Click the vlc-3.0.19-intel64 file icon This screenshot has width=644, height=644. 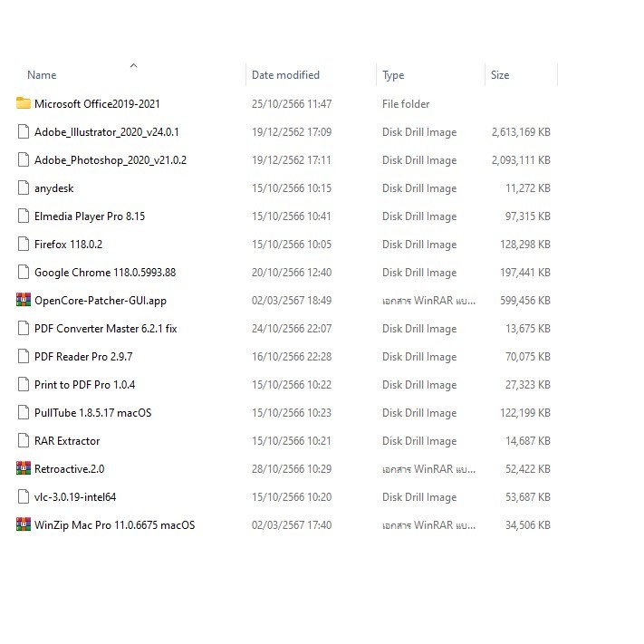tap(24, 496)
